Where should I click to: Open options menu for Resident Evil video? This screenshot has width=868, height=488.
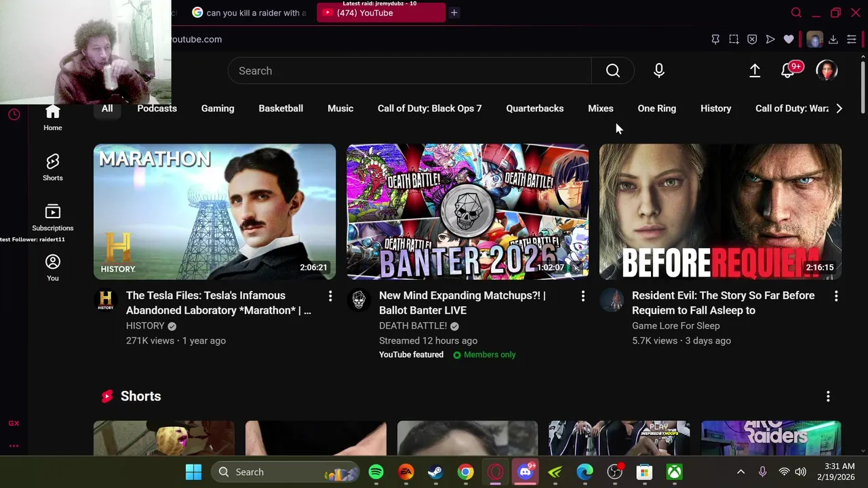click(836, 296)
